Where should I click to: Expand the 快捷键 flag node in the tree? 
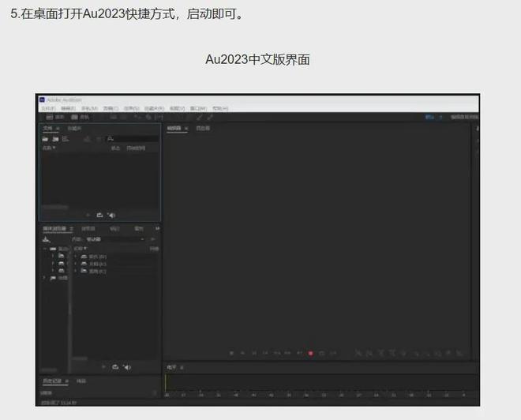click(x=44, y=278)
